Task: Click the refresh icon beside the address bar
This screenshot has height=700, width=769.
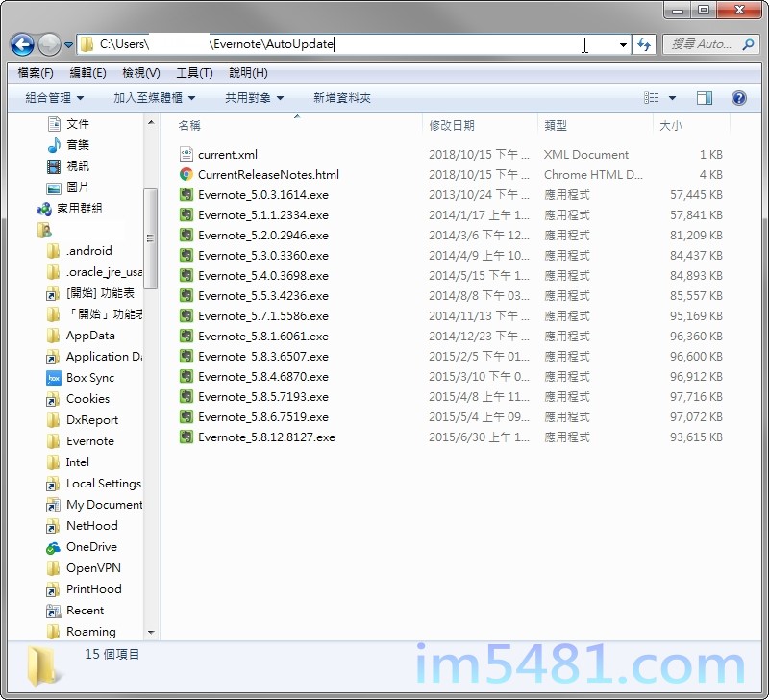Action: coord(644,44)
